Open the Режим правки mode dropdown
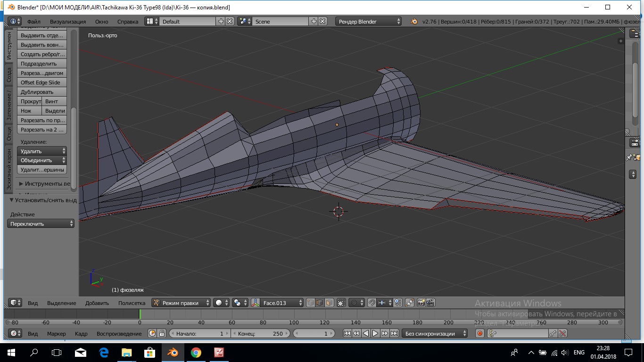This screenshot has width=644, height=362. point(181,303)
